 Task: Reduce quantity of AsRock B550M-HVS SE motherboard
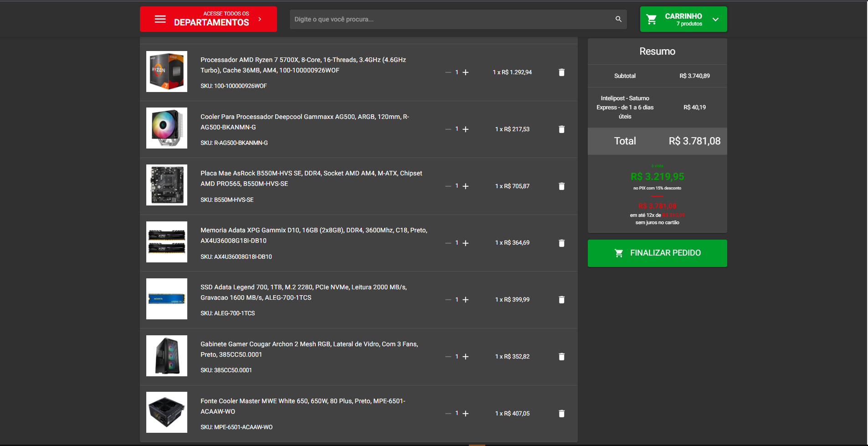point(448,186)
